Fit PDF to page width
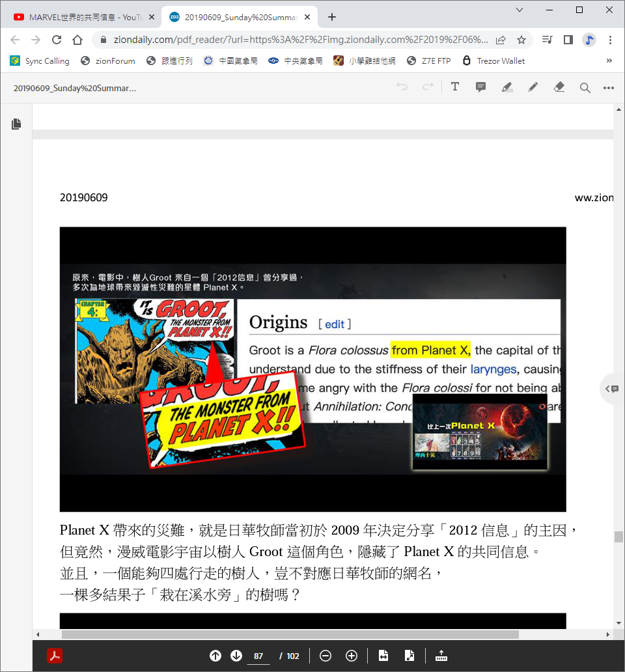This screenshot has width=625, height=672. point(383,656)
